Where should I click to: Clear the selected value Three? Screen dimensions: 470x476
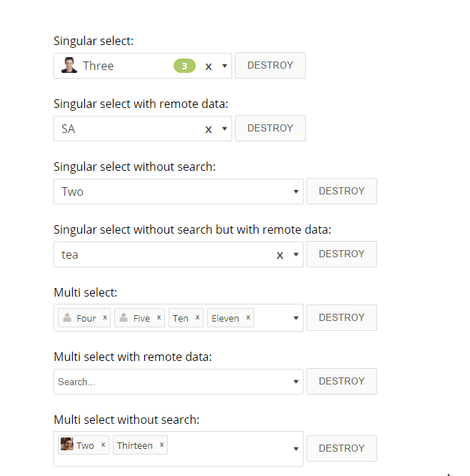[209, 66]
